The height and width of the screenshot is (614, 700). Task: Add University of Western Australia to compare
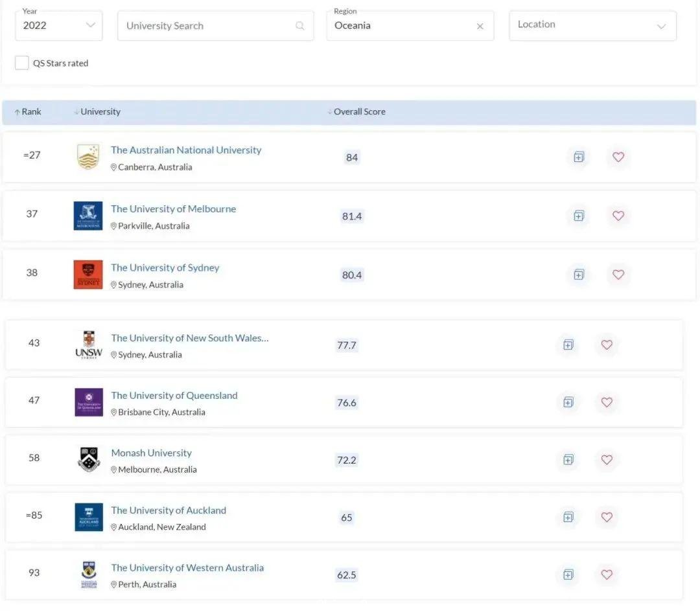point(568,574)
